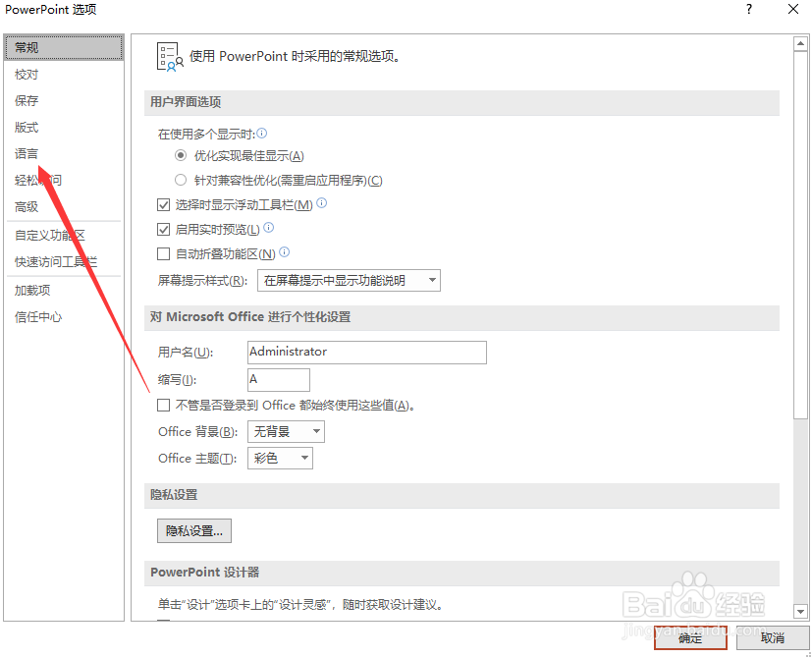Open 自定义功能区 category
This screenshot has height=658, width=812.
coord(64,236)
